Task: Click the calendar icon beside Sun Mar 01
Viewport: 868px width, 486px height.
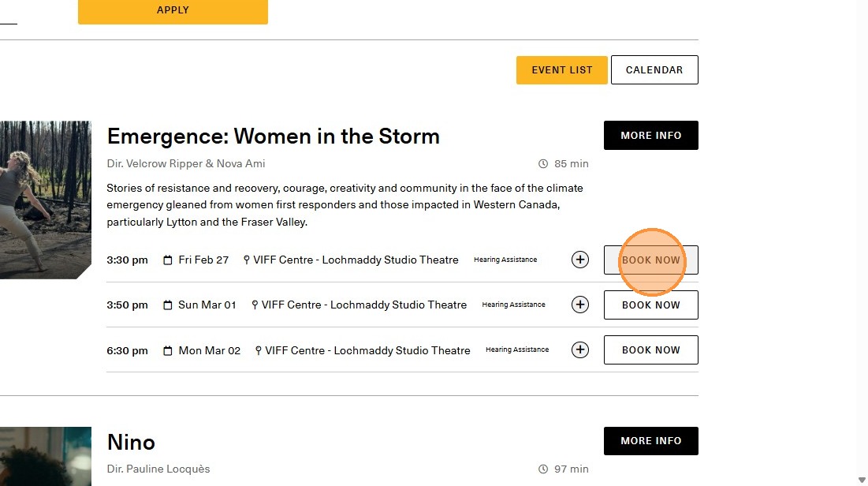Action: coord(167,305)
